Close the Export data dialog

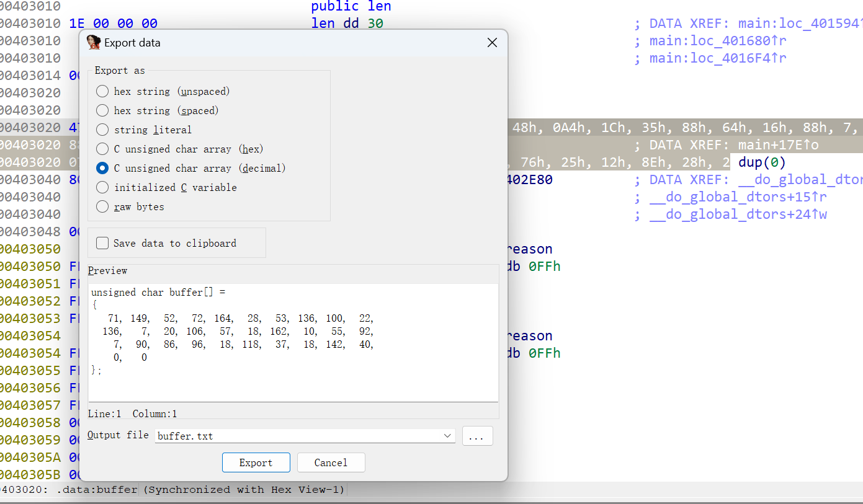492,43
